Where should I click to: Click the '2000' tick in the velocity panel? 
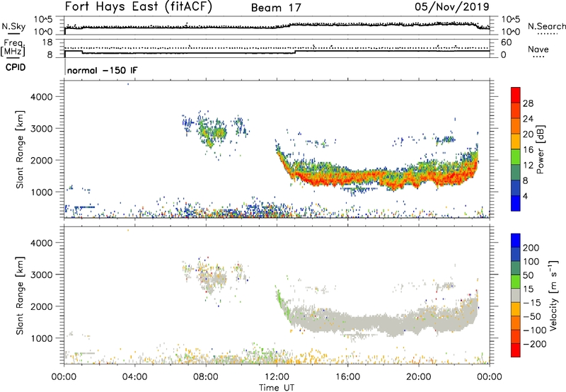coord(42,306)
